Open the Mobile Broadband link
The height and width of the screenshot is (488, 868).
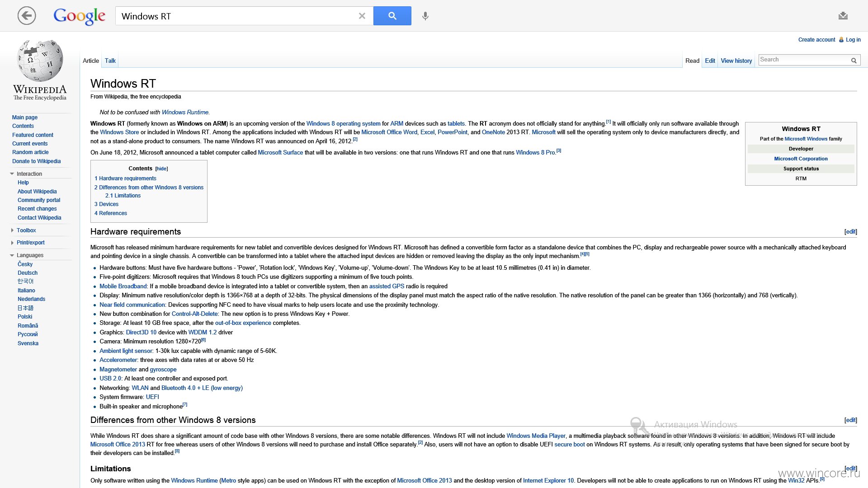click(123, 286)
